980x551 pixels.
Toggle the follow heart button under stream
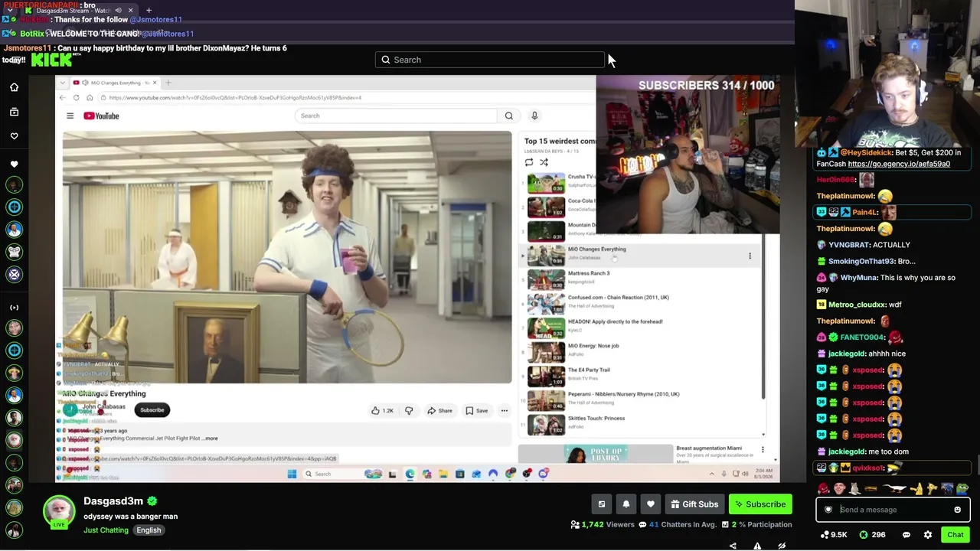click(651, 504)
